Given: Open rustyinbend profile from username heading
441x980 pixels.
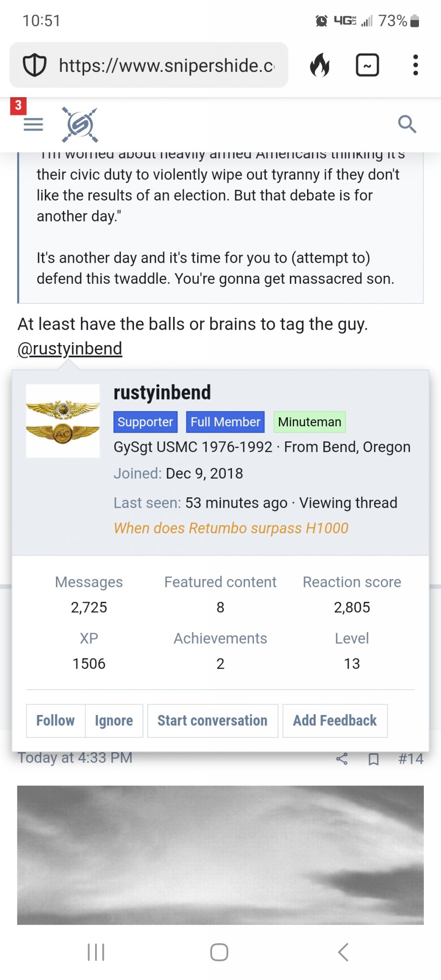Looking at the screenshot, I should 162,392.
